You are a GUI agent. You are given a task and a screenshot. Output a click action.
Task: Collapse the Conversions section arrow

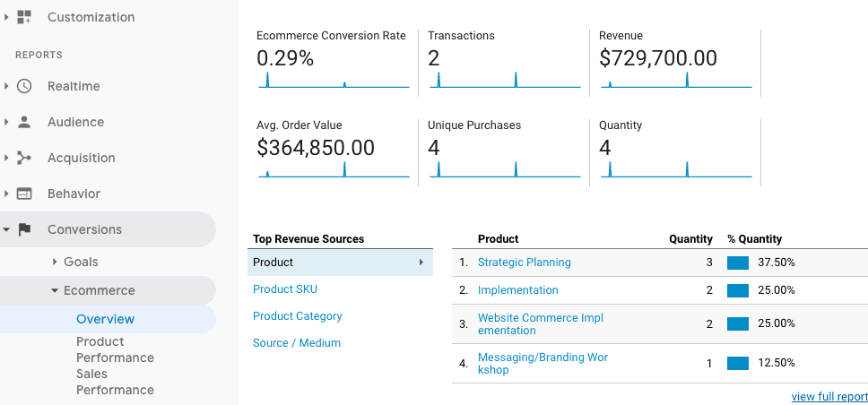[6, 229]
